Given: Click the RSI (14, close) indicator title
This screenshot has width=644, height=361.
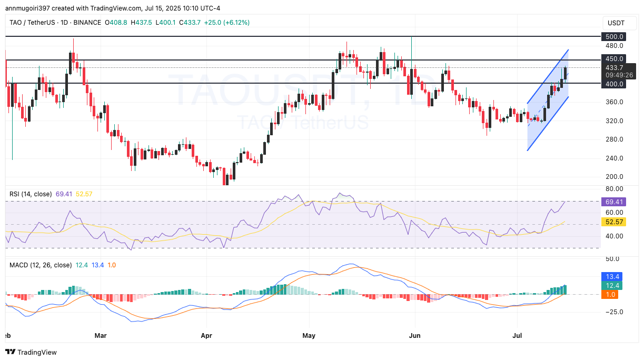Looking at the screenshot, I should click(x=31, y=194).
